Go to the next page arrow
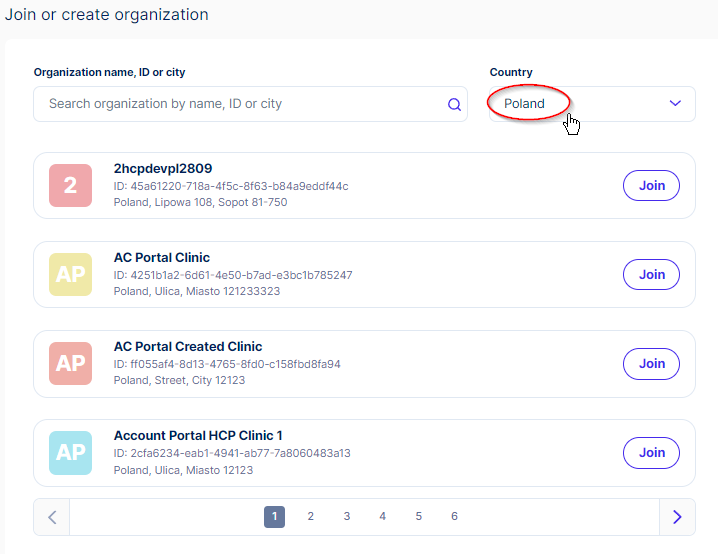The width and height of the screenshot is (718, 554). coord(677,517)
